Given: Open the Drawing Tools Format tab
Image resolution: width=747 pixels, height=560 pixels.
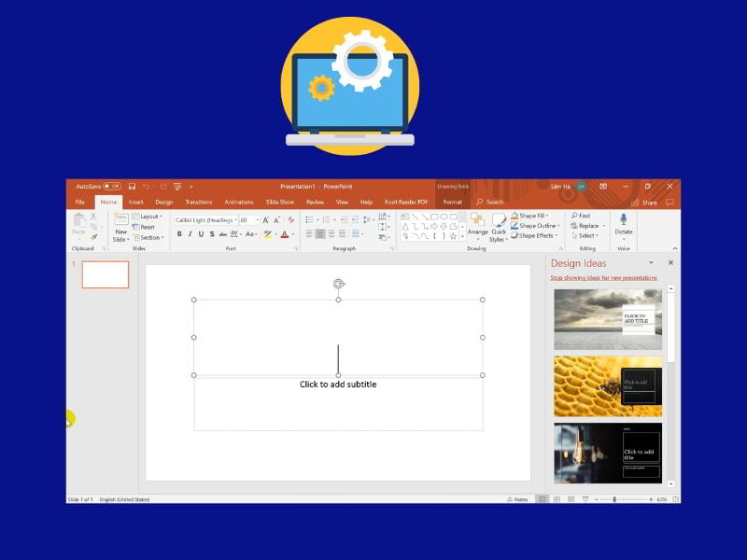Looking at the screenshot, I should pyautogui.click(x=451, y=202).
